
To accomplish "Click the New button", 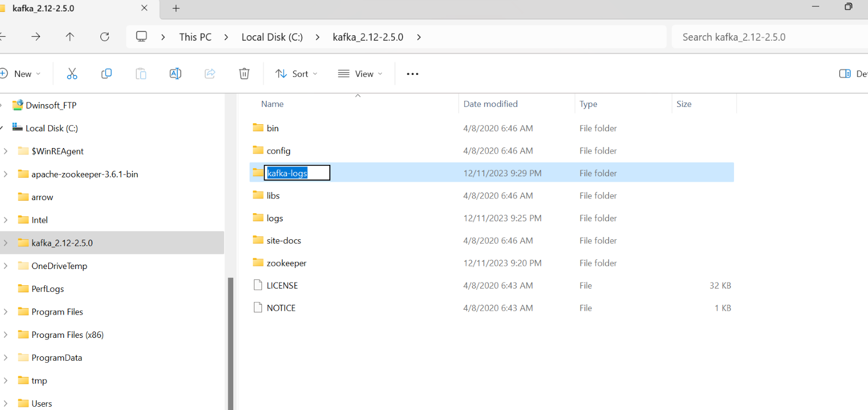I will [21, 74].
